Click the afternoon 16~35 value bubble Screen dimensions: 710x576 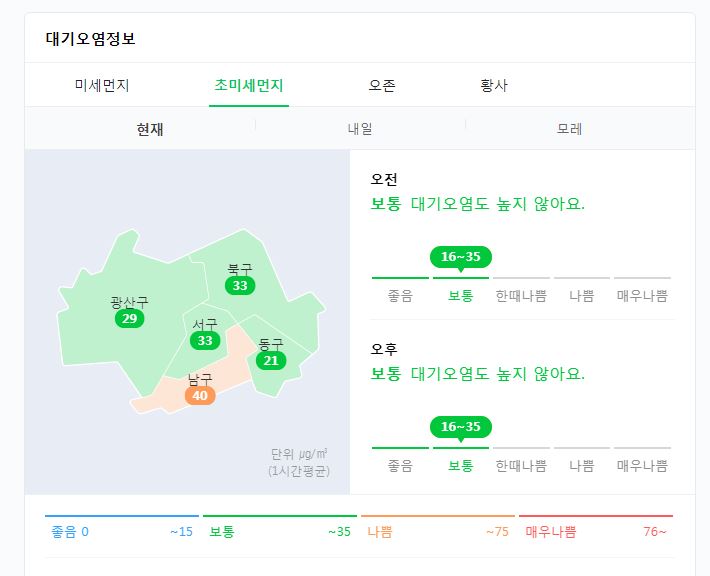click(461, 427)
